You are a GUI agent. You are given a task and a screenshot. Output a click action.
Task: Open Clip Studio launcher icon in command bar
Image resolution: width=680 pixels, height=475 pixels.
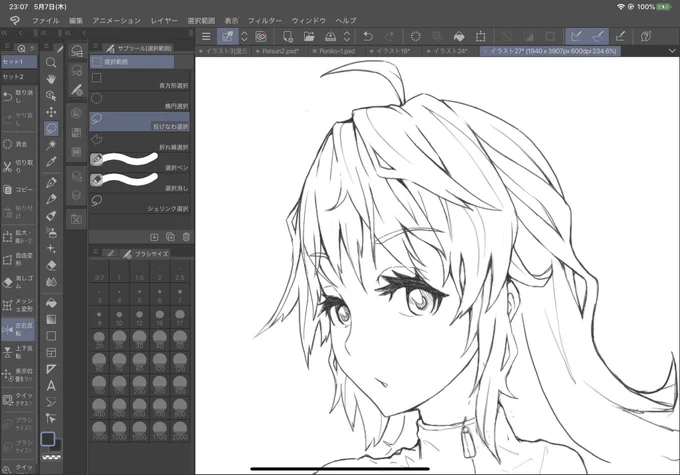tap(261, 37)
